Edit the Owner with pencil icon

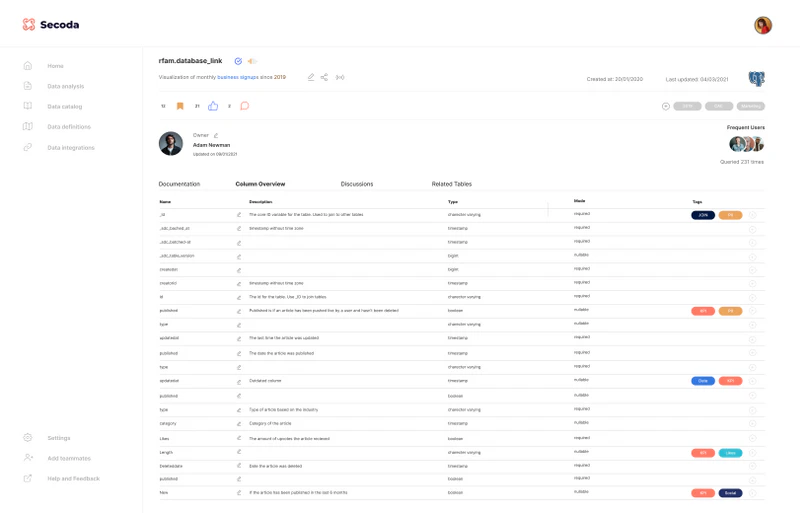point(216,135)
